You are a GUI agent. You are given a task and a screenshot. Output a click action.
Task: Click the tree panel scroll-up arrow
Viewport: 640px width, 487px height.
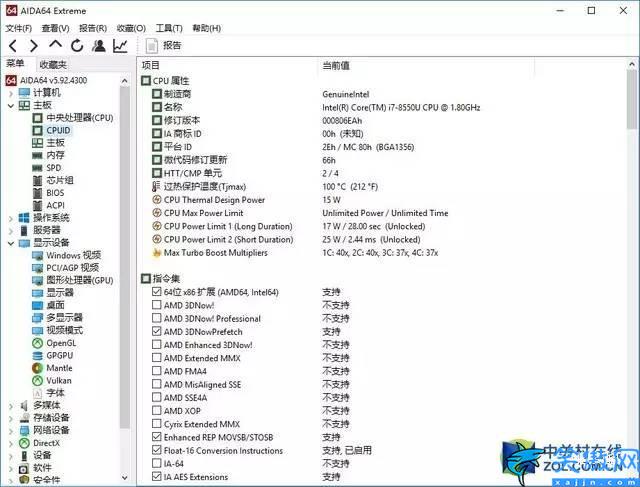coord(124,81)
